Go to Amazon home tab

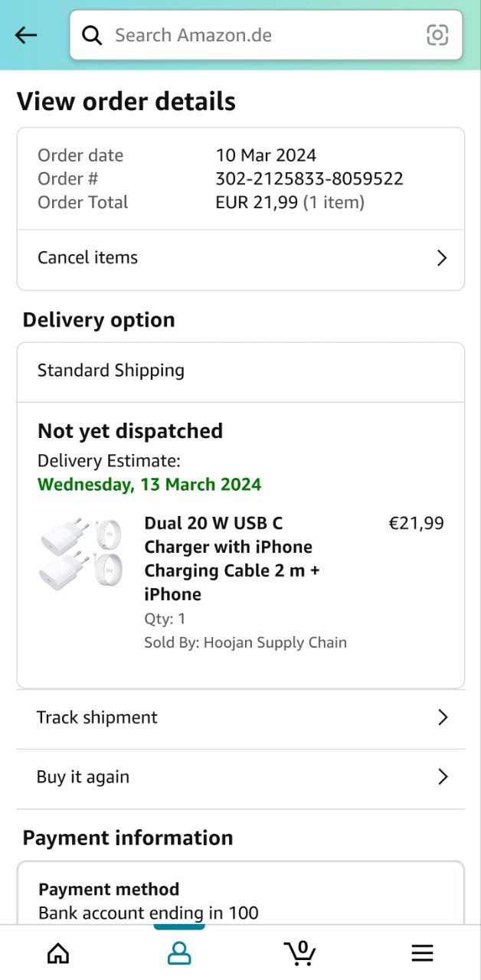(58, 953)
